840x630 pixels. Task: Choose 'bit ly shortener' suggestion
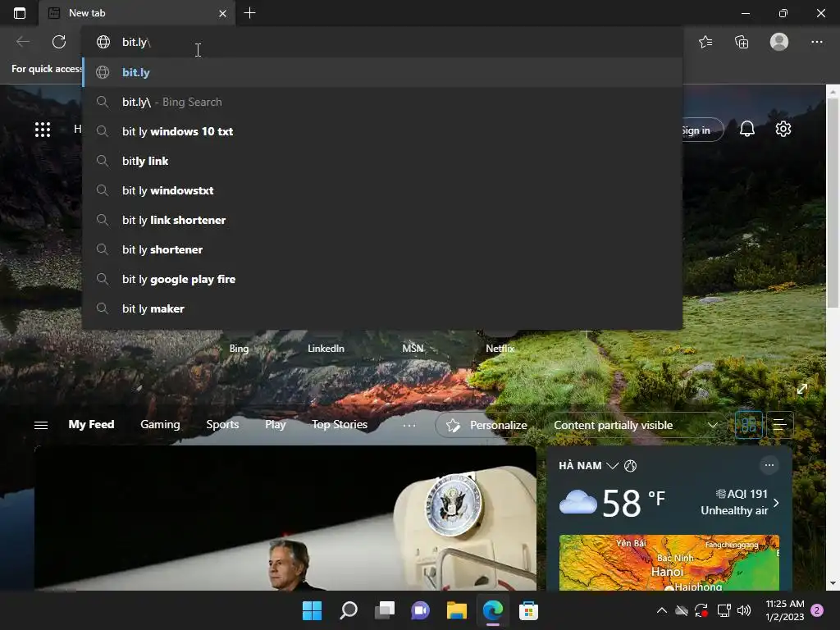pos(382,249)
